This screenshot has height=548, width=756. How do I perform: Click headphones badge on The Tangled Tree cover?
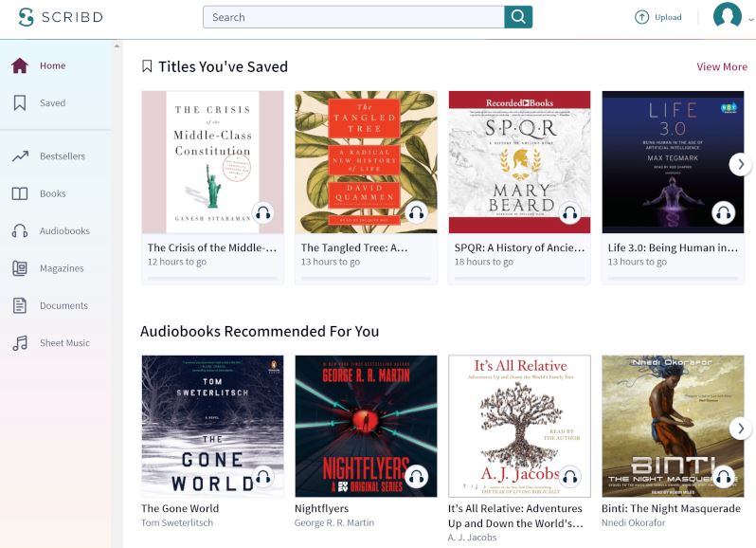click(x=417, y=212)
